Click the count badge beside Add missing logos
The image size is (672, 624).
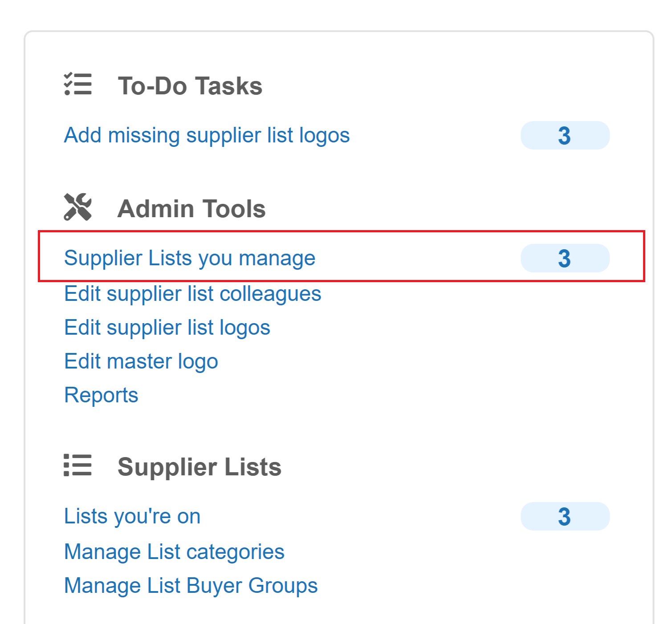coord(565,135)
